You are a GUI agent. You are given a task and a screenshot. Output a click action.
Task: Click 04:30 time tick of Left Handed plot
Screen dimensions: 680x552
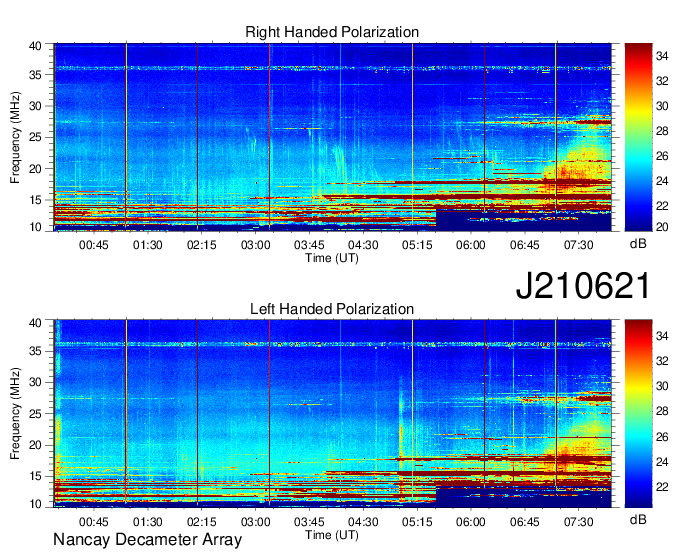tap(363, 521)
